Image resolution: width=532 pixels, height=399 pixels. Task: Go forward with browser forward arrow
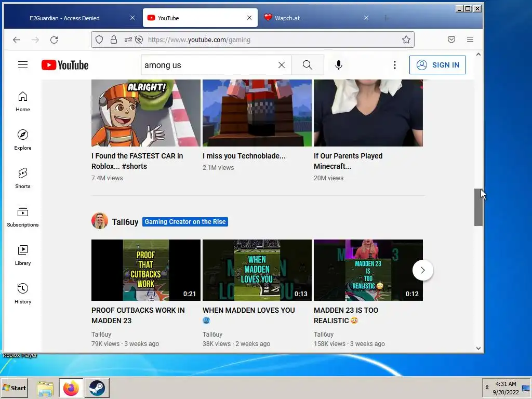(35, 39)
